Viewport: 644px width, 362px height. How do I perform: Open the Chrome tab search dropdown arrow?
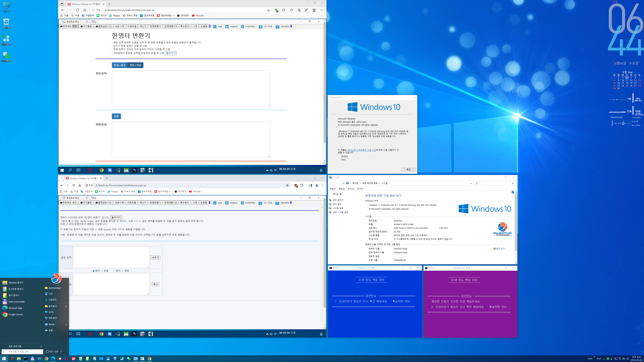[x=61, y=178]
